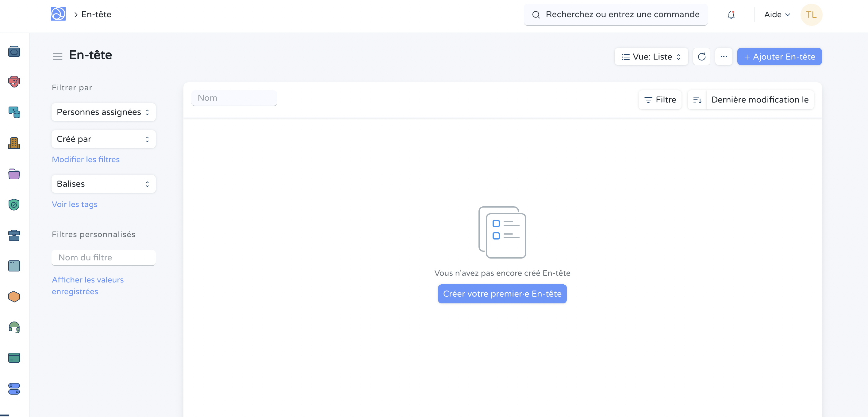Screen dimensions: 868x417
Task: Open the orange hexagon sidebar icon
Action: [x=14, y=297]
